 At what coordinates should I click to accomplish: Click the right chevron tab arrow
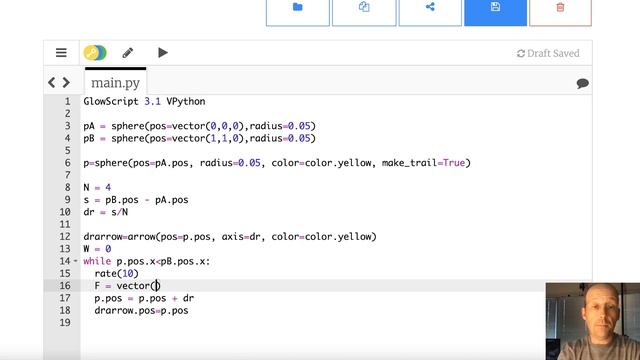(x=66, y=82)
